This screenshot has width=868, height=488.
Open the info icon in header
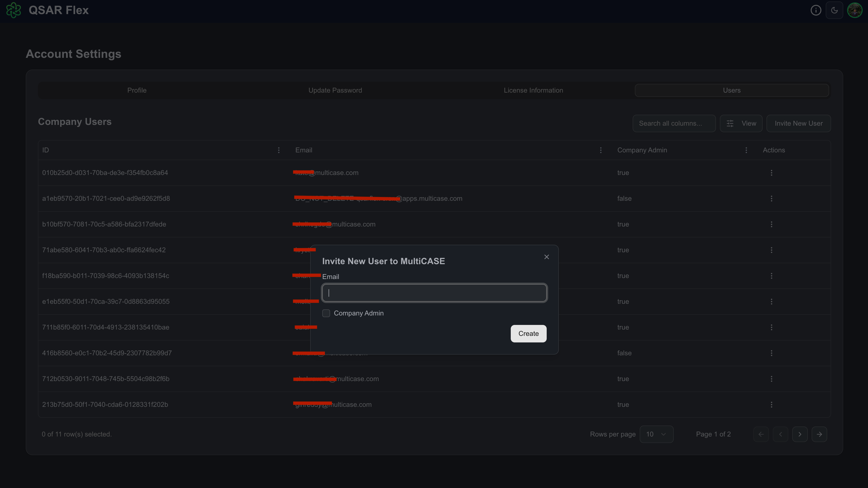click(816, 10)
